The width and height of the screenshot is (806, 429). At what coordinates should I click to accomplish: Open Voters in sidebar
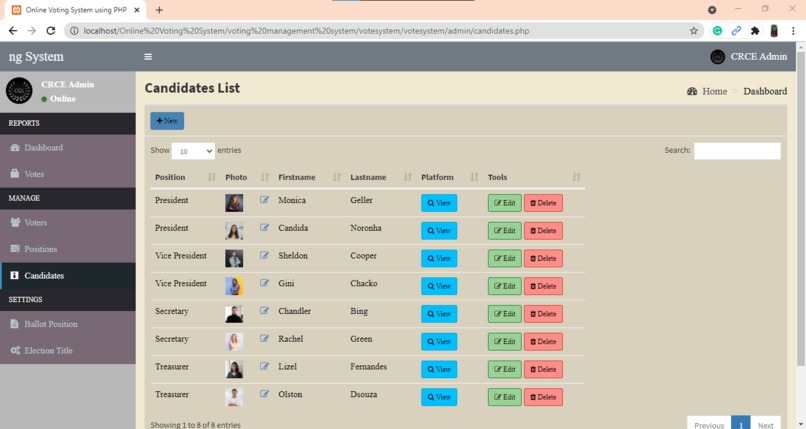coord(68,222)
